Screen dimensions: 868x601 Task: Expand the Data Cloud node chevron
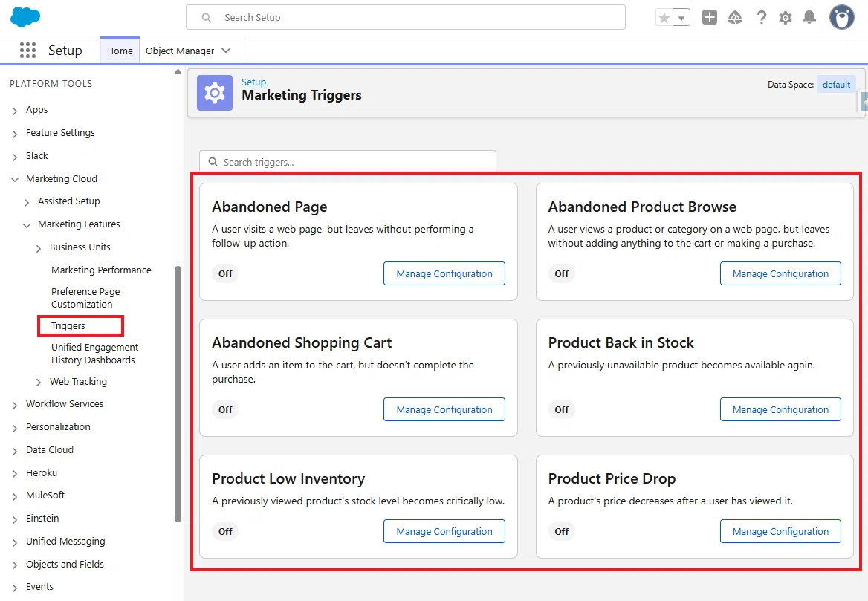(x=15, y=450)
